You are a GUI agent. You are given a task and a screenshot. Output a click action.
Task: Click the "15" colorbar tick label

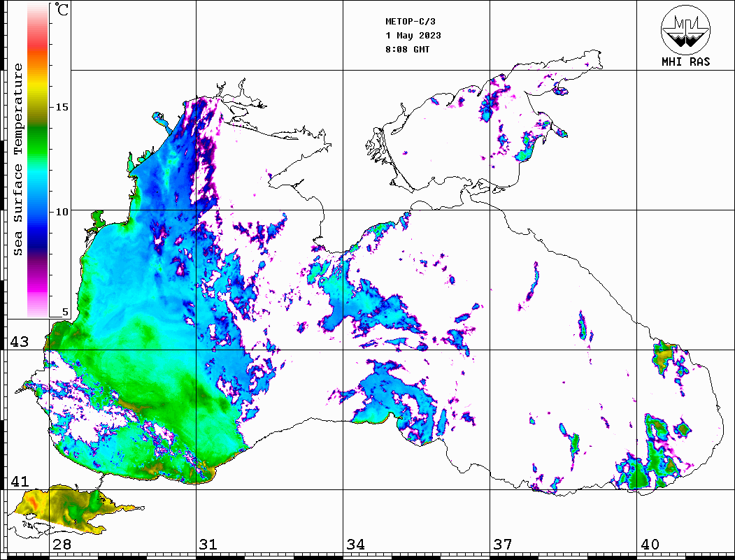coord(62,107)
